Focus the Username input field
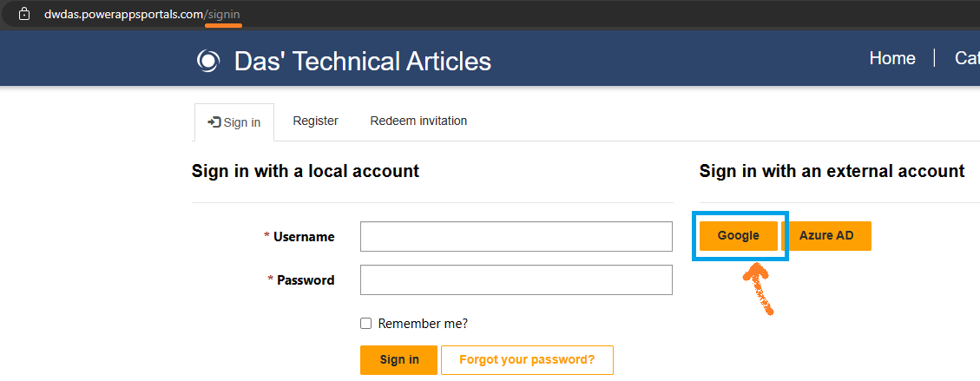The width and height of the screenshot is (980, 381). point(516,237)
